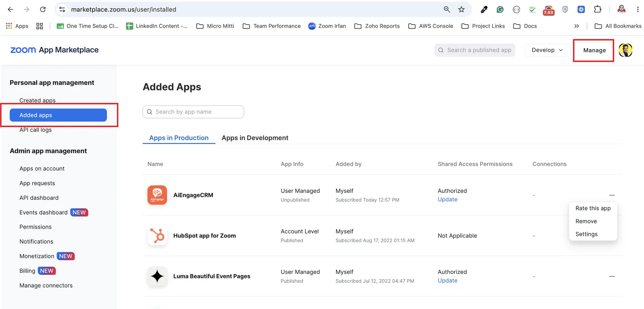Reload the current page

point(43,9)
